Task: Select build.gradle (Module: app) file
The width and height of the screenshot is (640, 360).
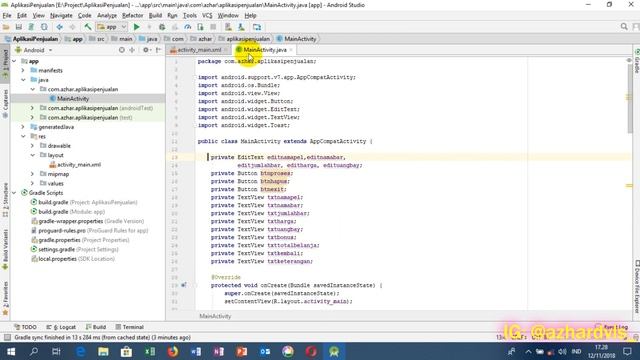Action: [x=68, y=212]
